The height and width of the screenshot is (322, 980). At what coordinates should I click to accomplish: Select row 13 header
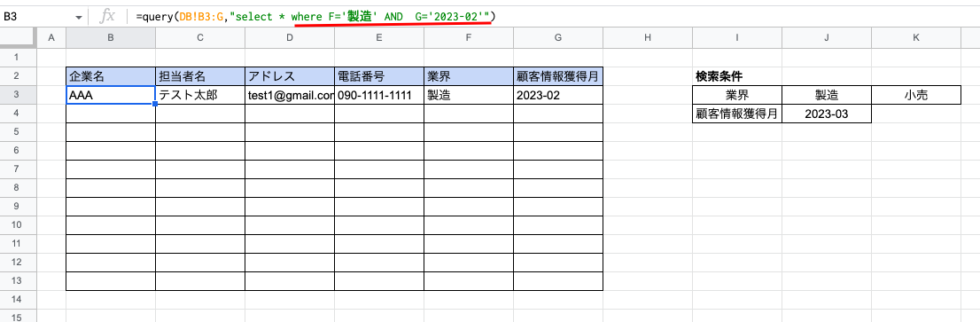tap(19, 280)
